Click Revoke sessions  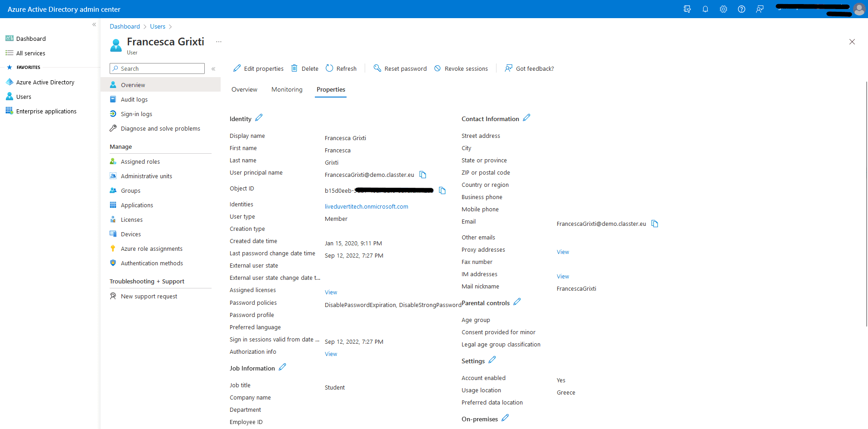[461, 68]
